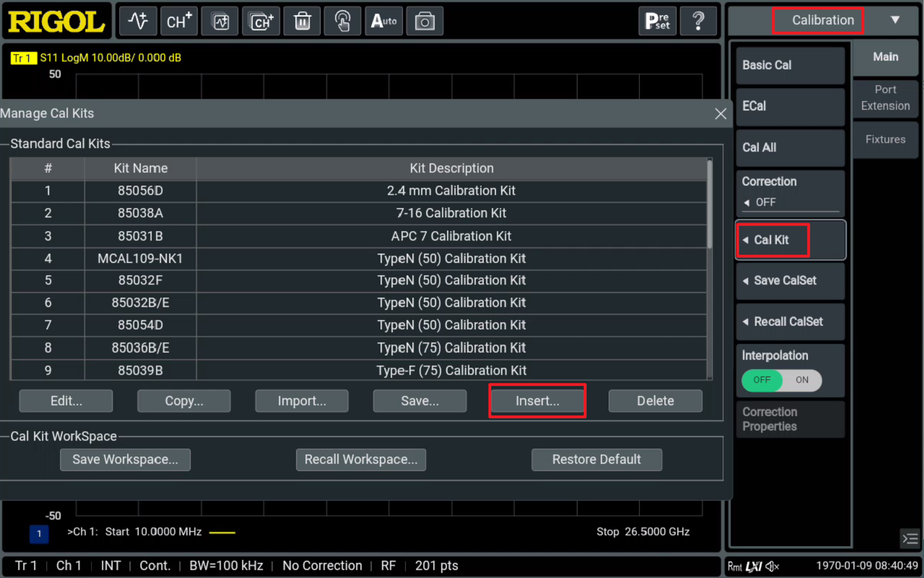This screenshot has width=924, height=578.
Task: Open the Save CalSet submenu
Action: [x=790, y=281]
